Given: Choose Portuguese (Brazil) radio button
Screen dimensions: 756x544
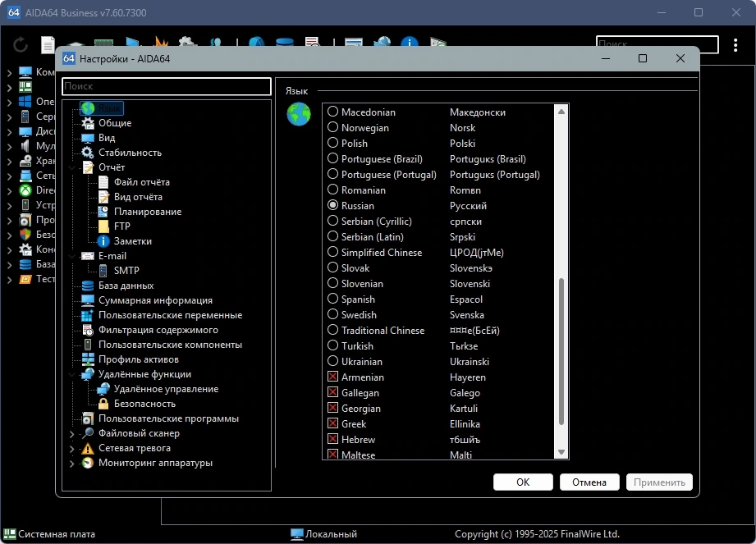Looking at the screenshot, I should tap(332, 158).
